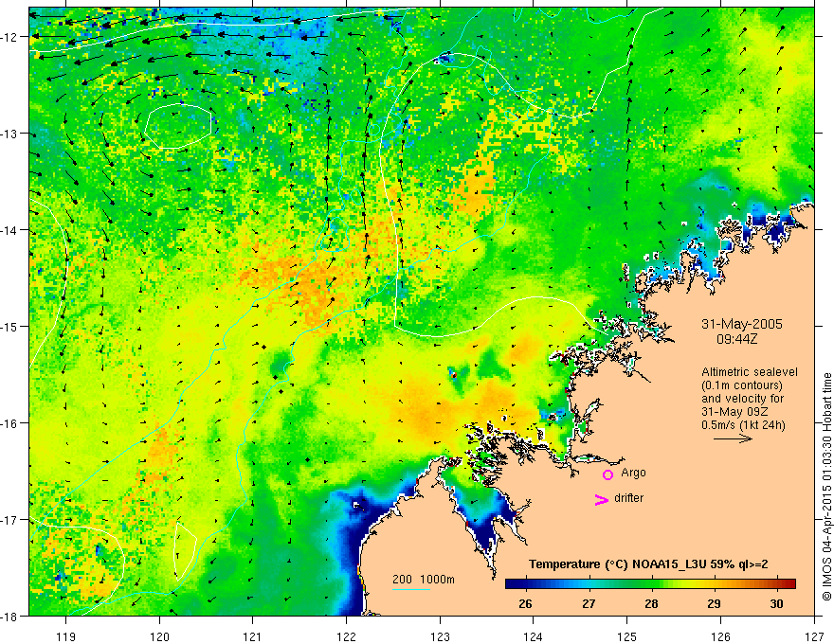The width and height of the screenshot is (834, 644).
Task: Click the latitude axis label '-15'
Action: [x=10, y=326]
